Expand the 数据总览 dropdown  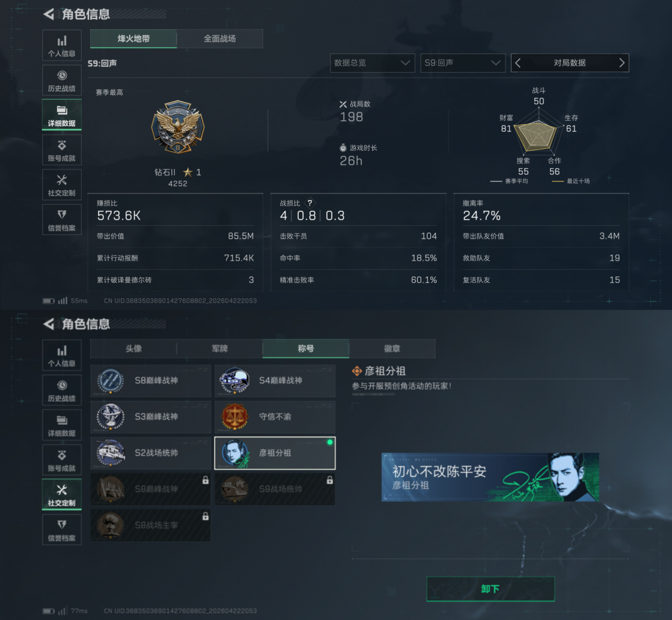pos(373,63)
